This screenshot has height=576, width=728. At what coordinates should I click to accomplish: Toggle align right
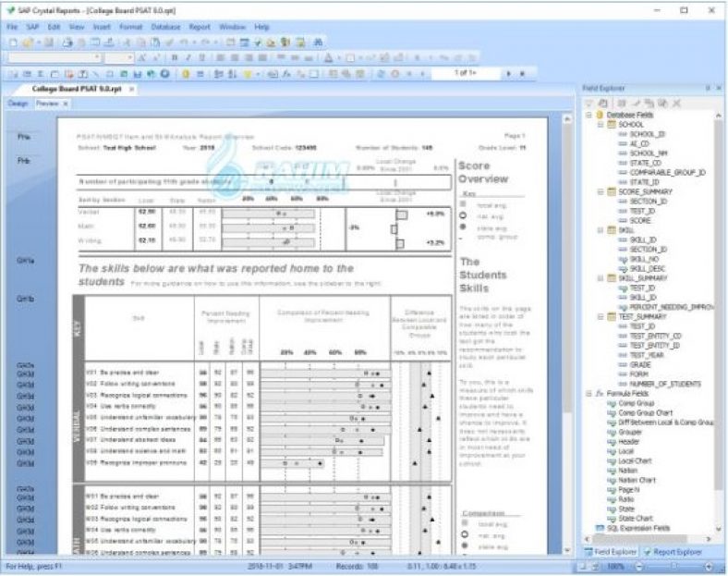click(249, 58)
